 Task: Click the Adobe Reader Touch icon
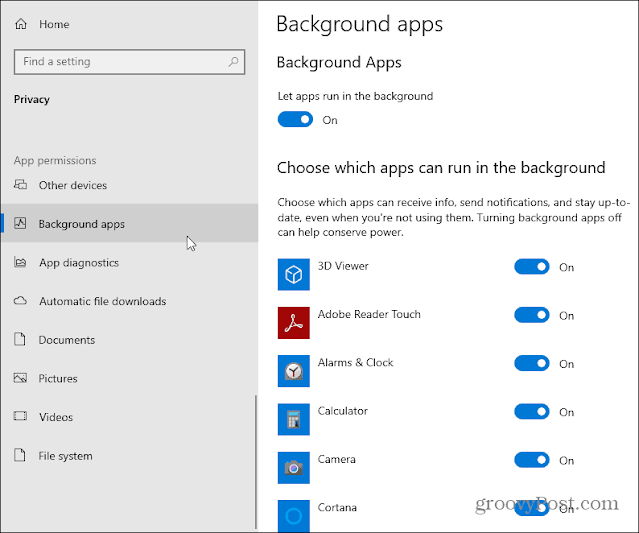[x=293, y=323]
